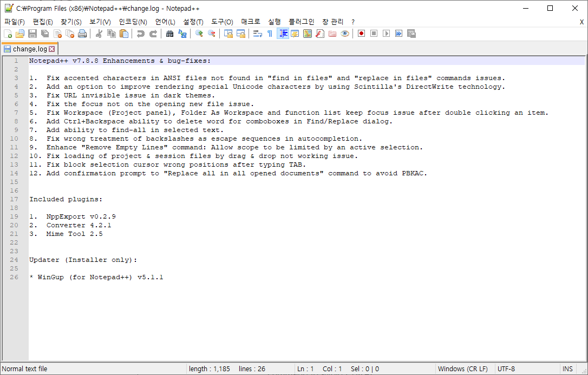Click the Open file folder icon

click(20, 34)
